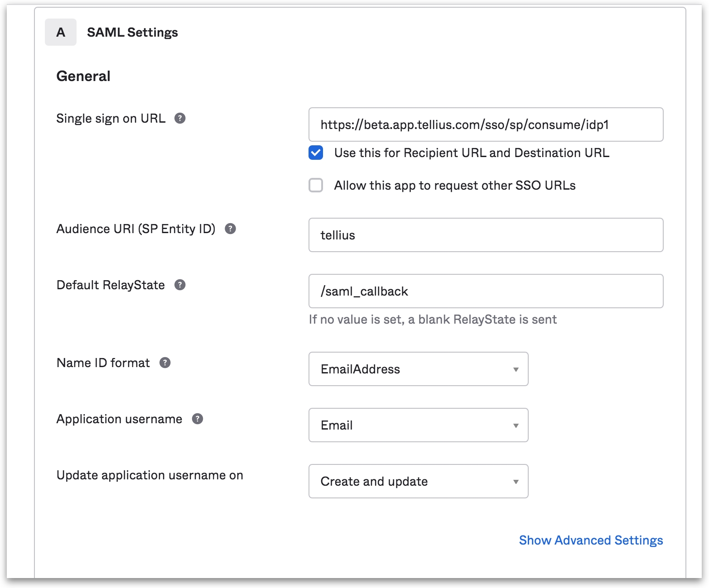This screenshot has width=709, height=588.
Task: Open the Create and update dropdown
Action: coord(418,482)
